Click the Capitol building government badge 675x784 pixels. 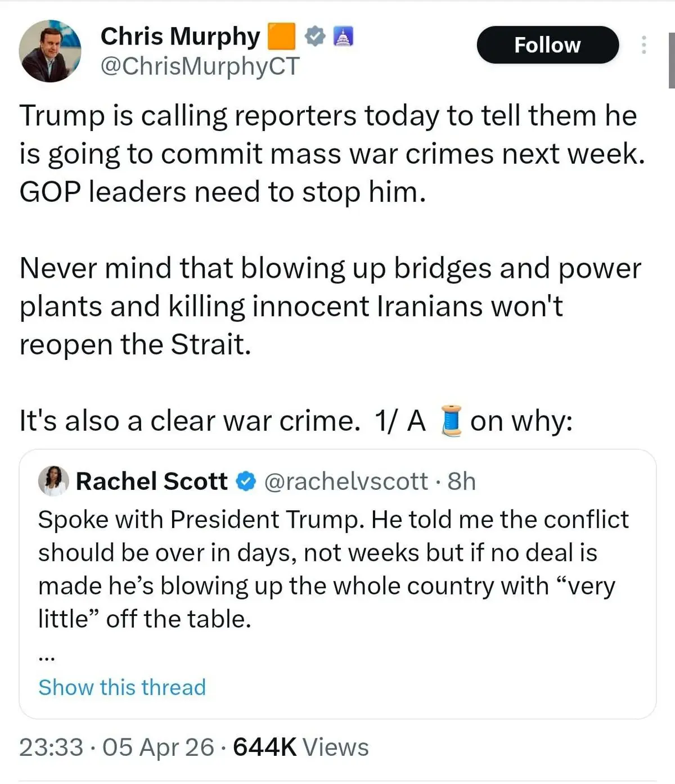(x=343, y=37)
